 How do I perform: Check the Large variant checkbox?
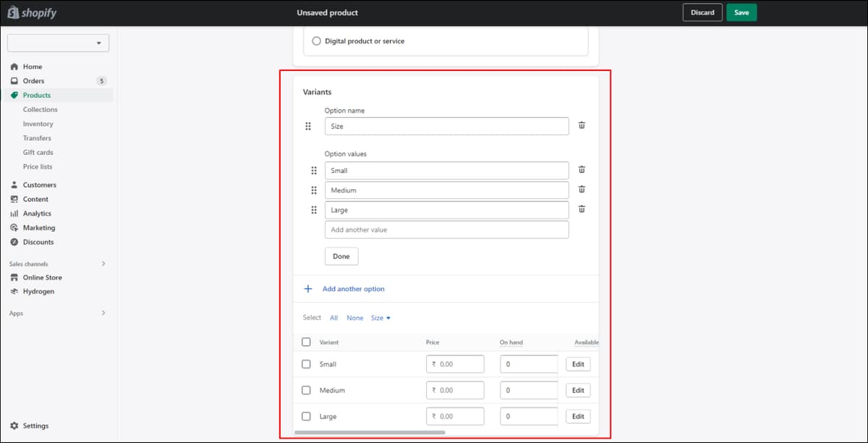(x=306, y=416)
